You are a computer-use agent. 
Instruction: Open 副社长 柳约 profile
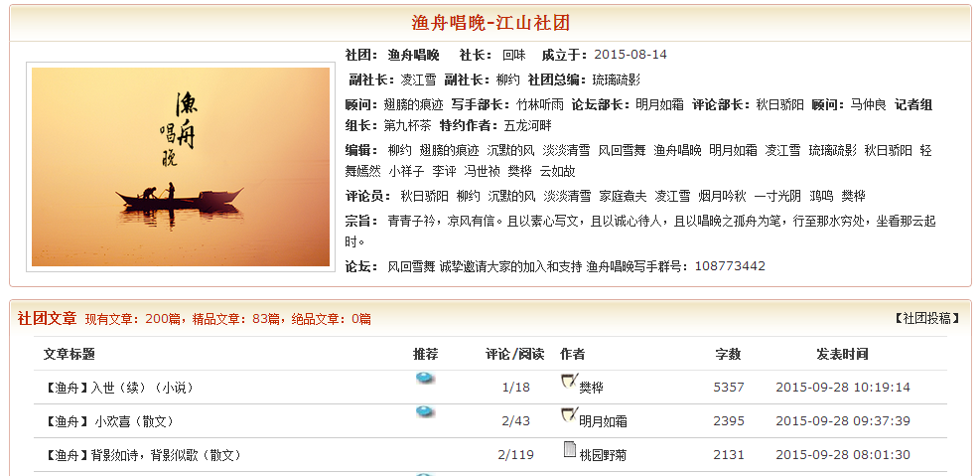click(507, 80)
